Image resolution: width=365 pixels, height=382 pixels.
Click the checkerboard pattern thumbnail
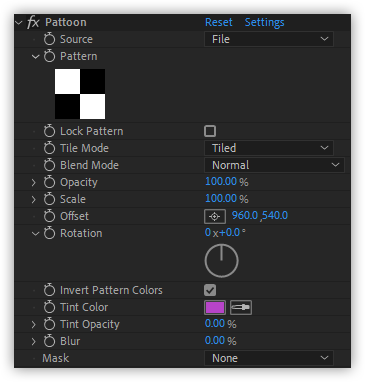pos(80,94)
